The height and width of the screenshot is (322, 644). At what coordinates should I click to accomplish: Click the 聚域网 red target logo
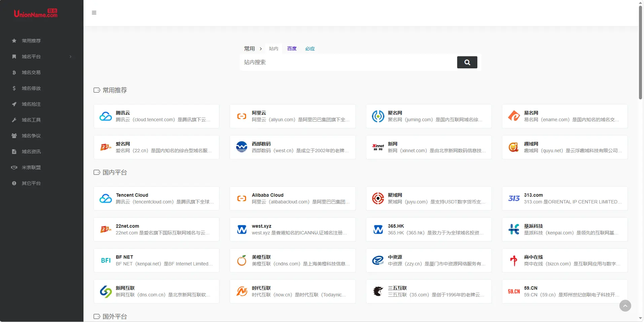pos(378,198)
